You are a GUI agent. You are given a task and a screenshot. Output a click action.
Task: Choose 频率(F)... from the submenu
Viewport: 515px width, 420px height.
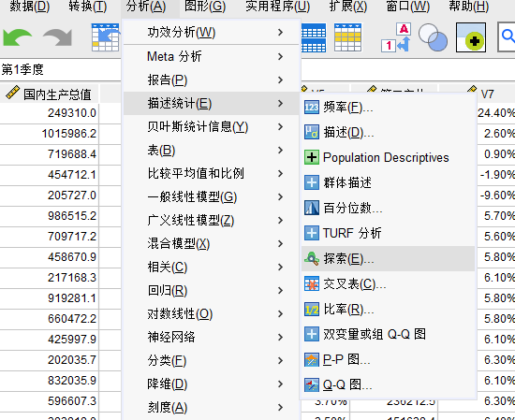point(389,107)
